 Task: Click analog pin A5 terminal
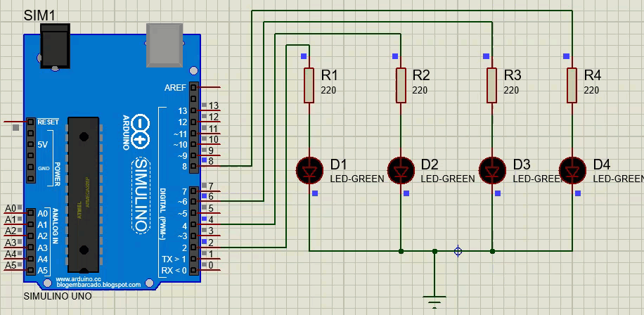[30, 270]
